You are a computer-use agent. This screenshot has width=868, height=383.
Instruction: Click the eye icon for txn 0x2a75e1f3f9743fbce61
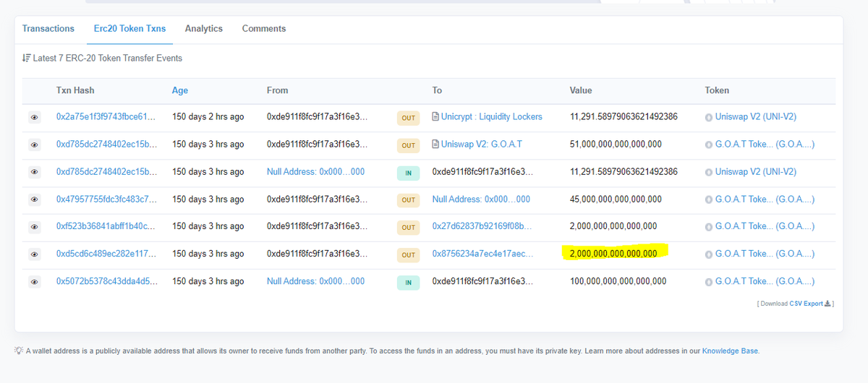35,117
